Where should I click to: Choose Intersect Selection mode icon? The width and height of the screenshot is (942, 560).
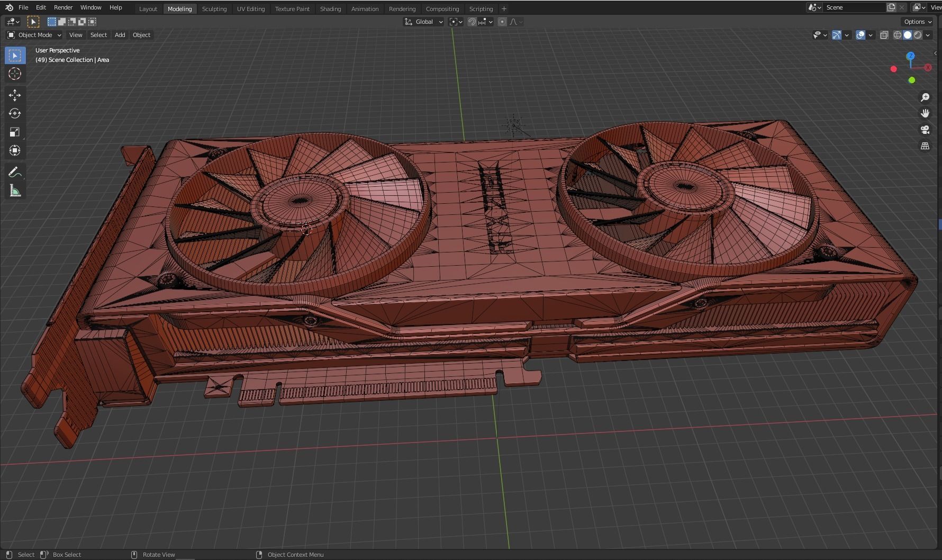click(x=92, y=22)
